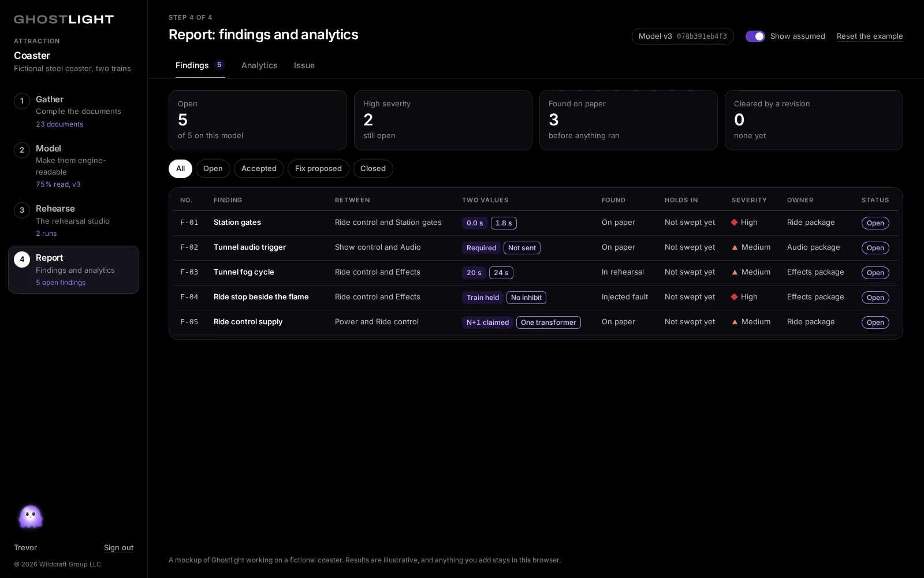Click the Sign out link
This screenshot has height=578, width=924.
coord(118,548)
